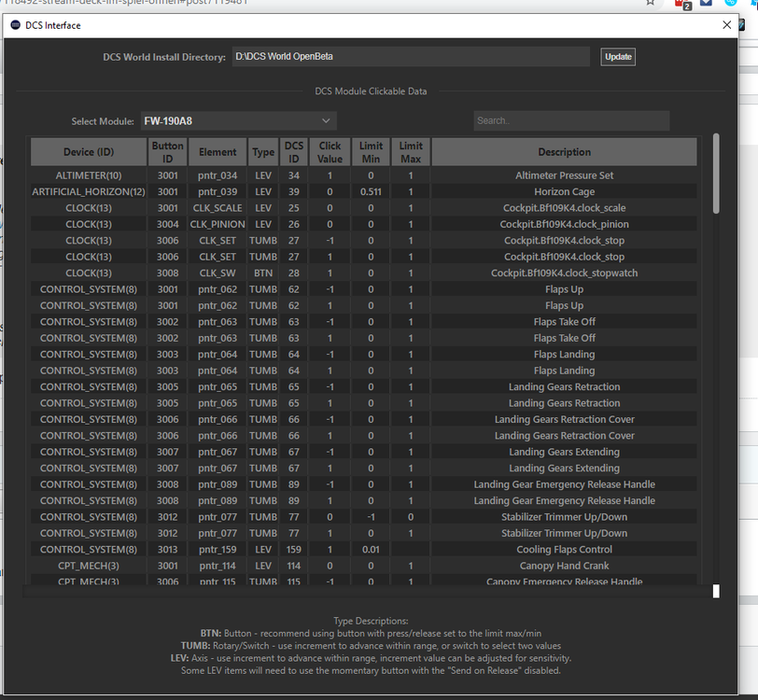The height and width of the screenshot is (700, 758).
Task: Click the dropdown chevron next to FW-190A8
Action: [326, 120]
